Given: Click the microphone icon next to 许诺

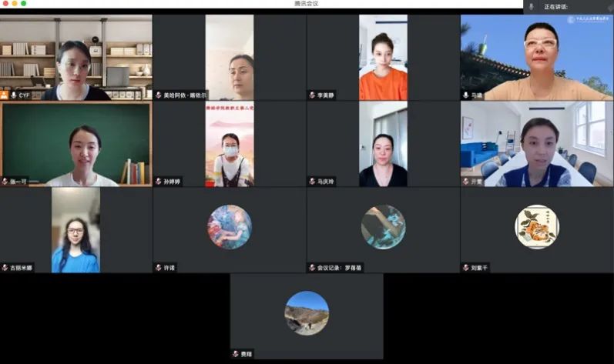Looking at the screenshot, I should [x=158, y=268].
